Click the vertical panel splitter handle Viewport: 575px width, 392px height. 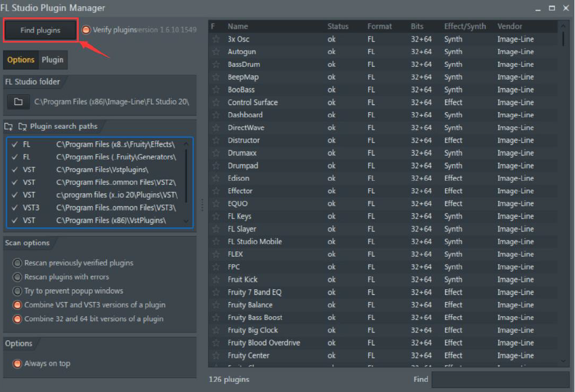[202, 205]
